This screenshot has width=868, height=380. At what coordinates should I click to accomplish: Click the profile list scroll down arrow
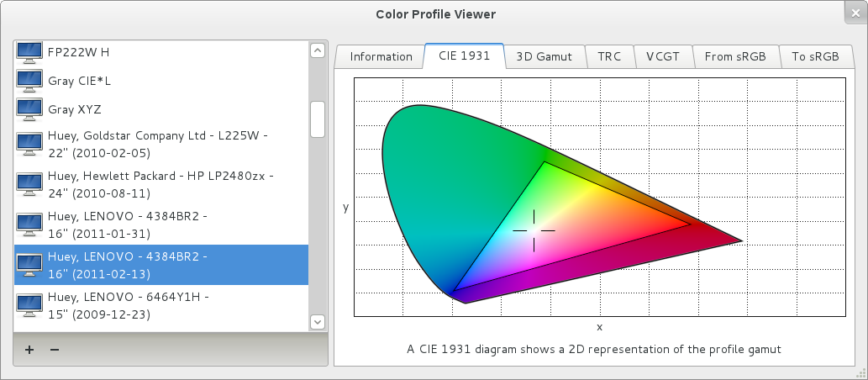pos(317,322)
